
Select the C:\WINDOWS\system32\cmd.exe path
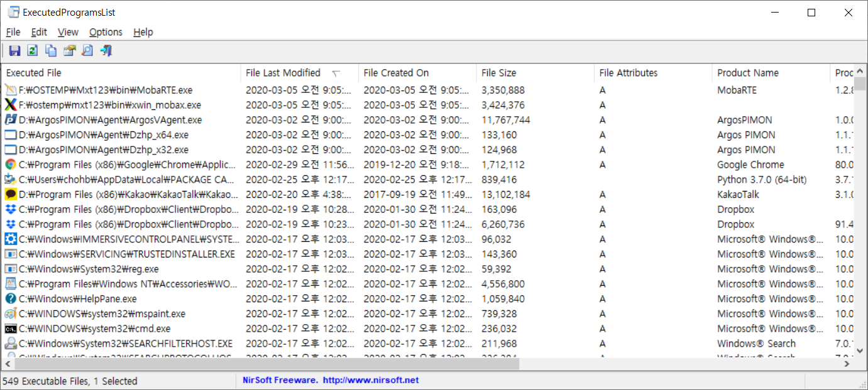click(x=94, y=328)
